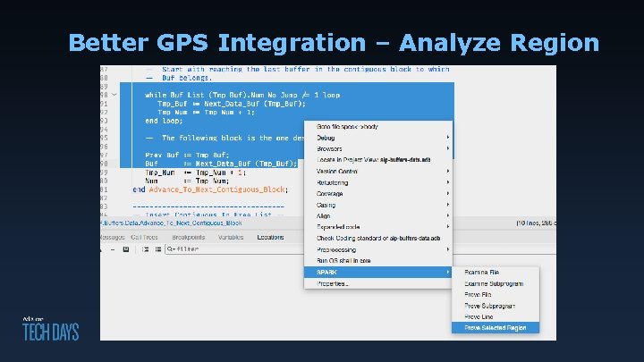Open the filter options magnifier dropdown
Screen dimensions: 644x362
point(171,249)
